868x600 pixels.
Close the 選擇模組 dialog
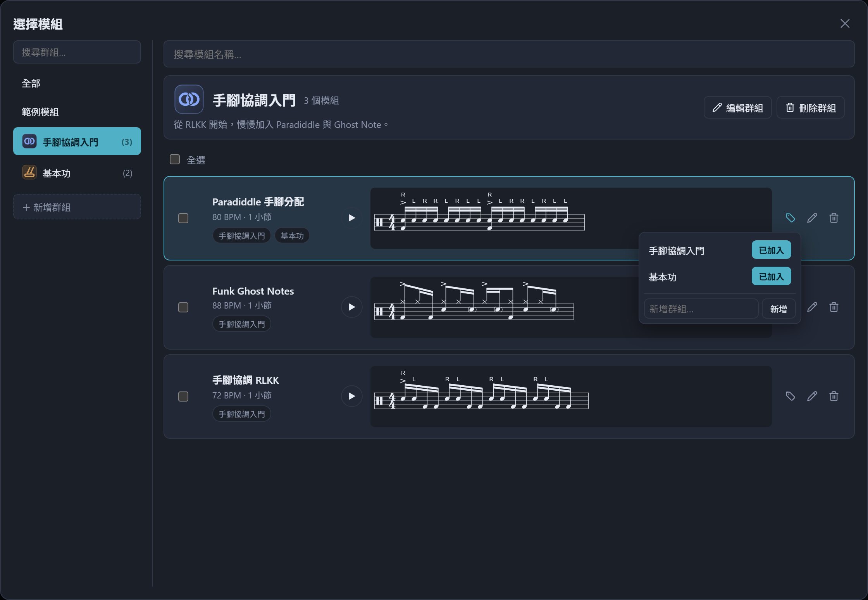coord(845,24)
